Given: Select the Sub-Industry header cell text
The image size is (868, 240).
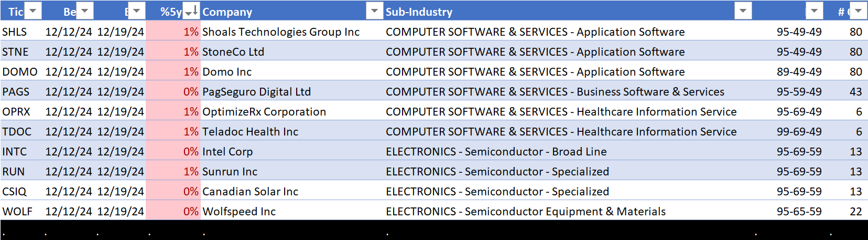Looking at the screenshot, I should click(419, 12).
